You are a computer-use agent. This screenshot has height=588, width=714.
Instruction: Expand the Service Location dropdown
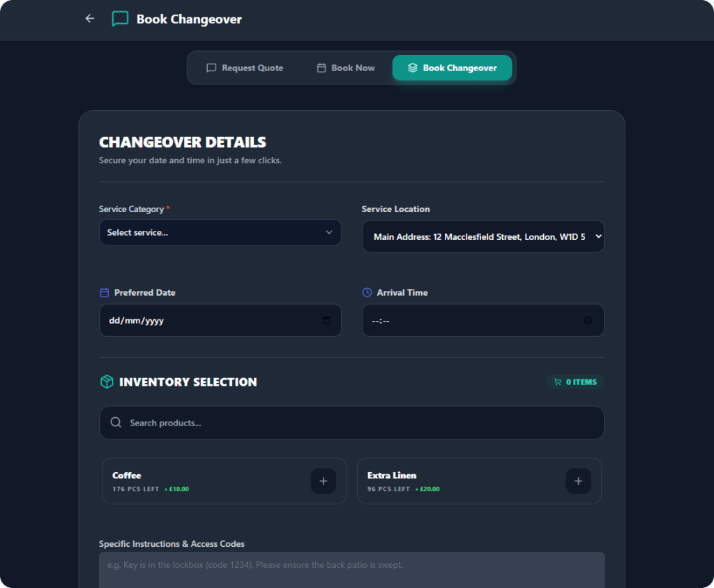pos(483,236)
